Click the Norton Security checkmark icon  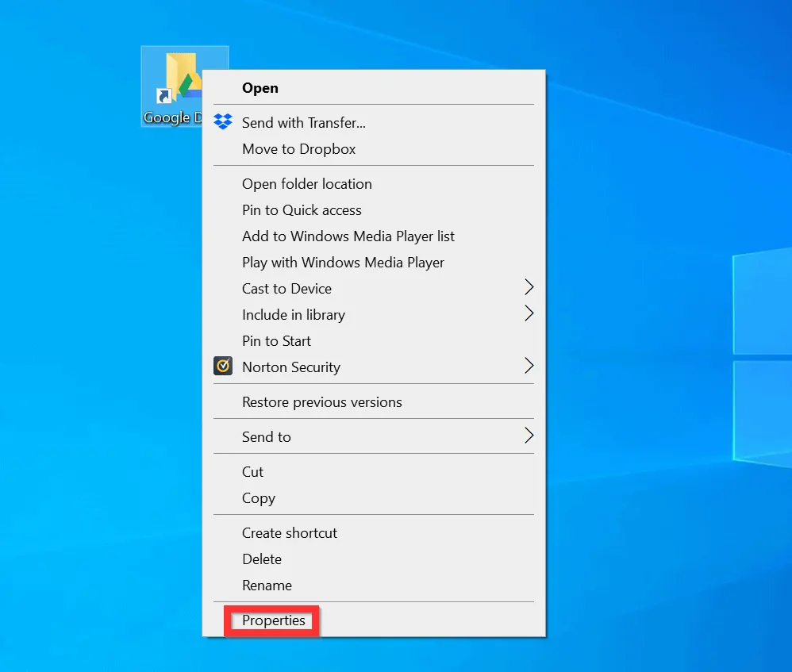coord(223,366)
